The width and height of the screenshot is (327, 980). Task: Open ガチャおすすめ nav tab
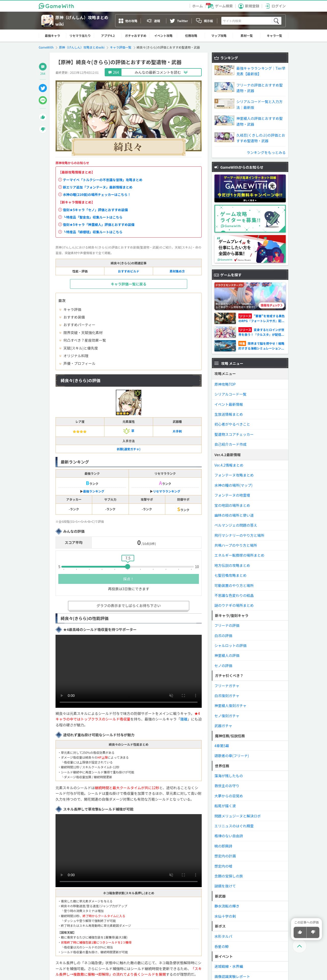click(x=135, y=36)
